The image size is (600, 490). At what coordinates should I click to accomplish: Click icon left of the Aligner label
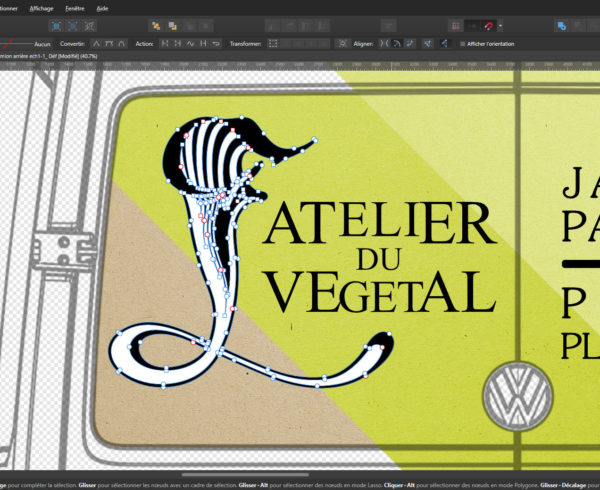click(342, 44)
